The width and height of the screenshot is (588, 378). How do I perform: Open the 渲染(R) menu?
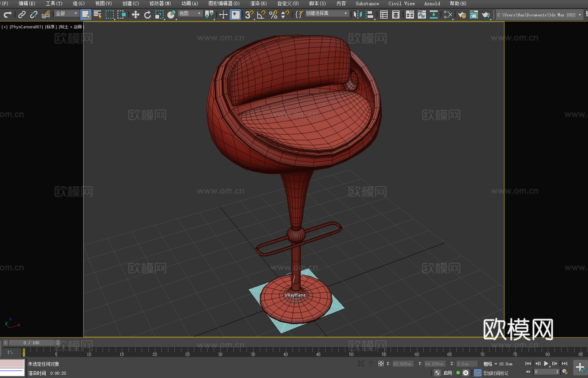(258, 4)
